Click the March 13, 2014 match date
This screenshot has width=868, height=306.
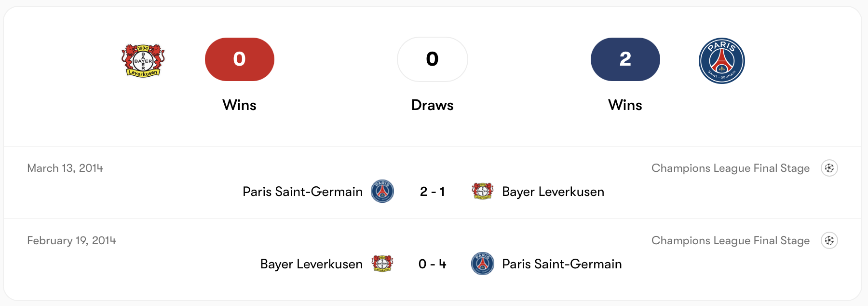pos(65,168)
